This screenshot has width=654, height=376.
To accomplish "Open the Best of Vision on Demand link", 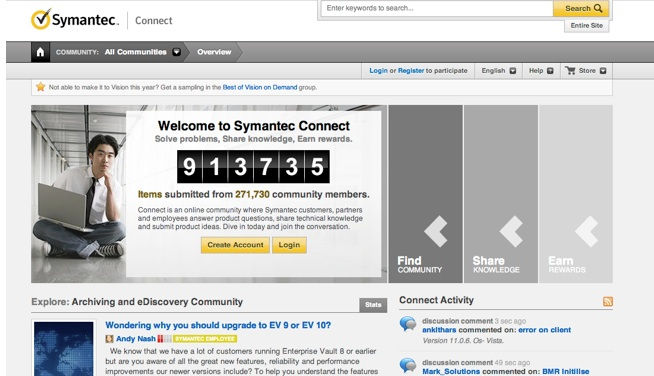I will (x=260, y=87).
